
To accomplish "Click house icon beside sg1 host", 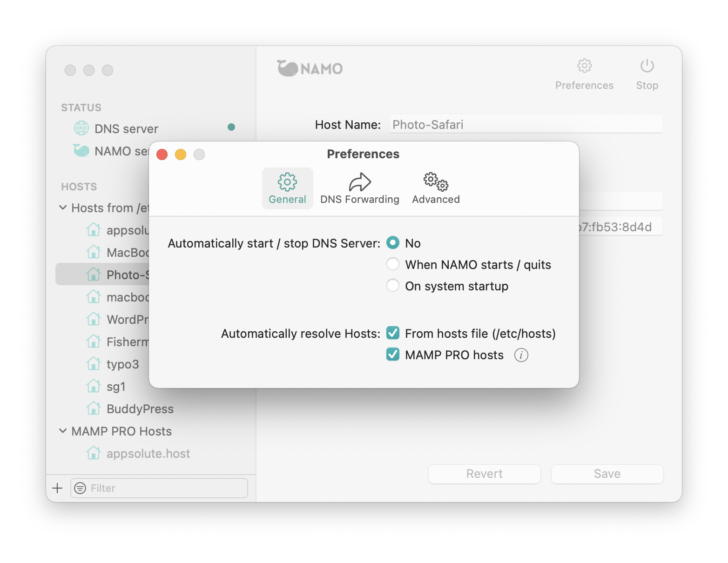I will click(94, 386).
